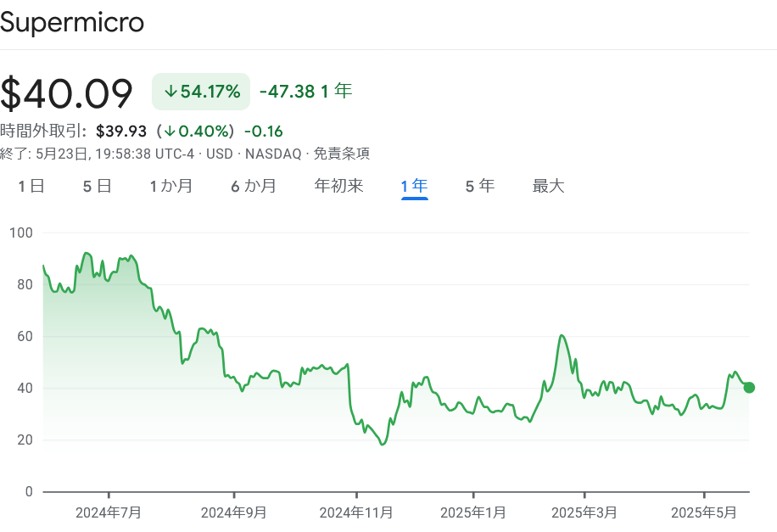This screenshot has width=777, height=532.
Task: Open the 1か月 chart tab
Action: click(x=171, y=185)
